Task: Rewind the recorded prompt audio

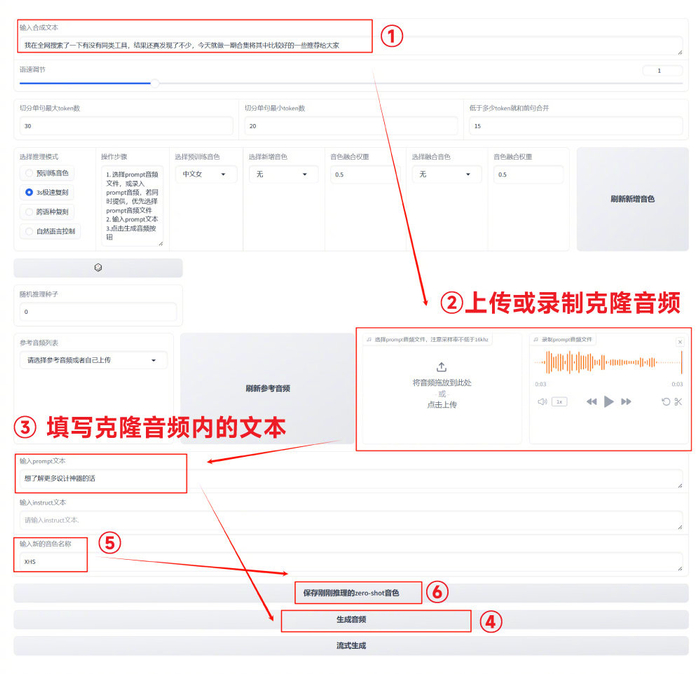Action: pyautogui.click(x=592, y=402)
